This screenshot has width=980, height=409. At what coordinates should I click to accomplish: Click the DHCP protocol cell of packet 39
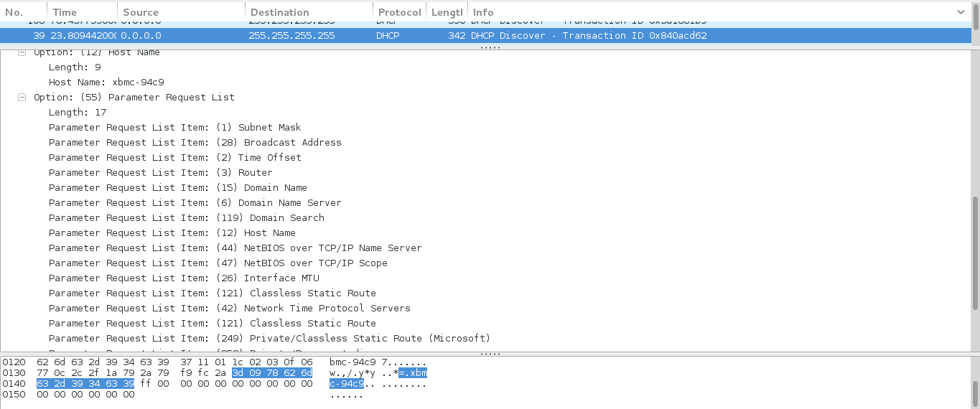pyautogui.click(x=388, y=35)
